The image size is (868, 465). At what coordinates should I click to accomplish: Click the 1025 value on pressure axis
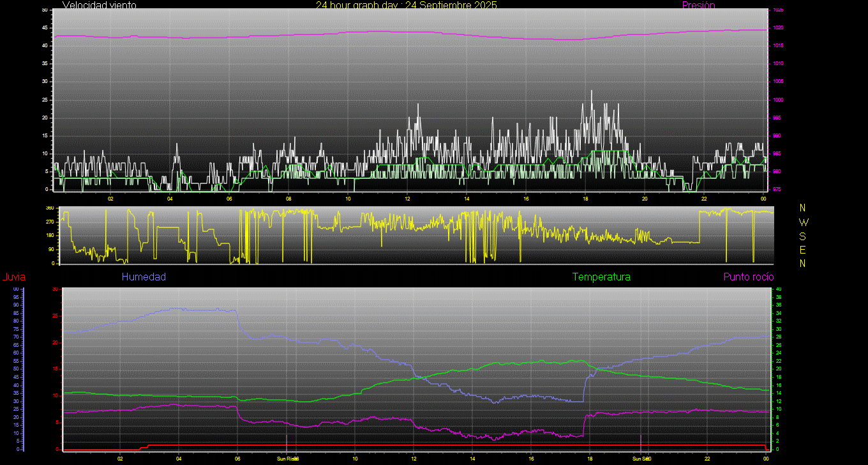click(x=777, y=10)
